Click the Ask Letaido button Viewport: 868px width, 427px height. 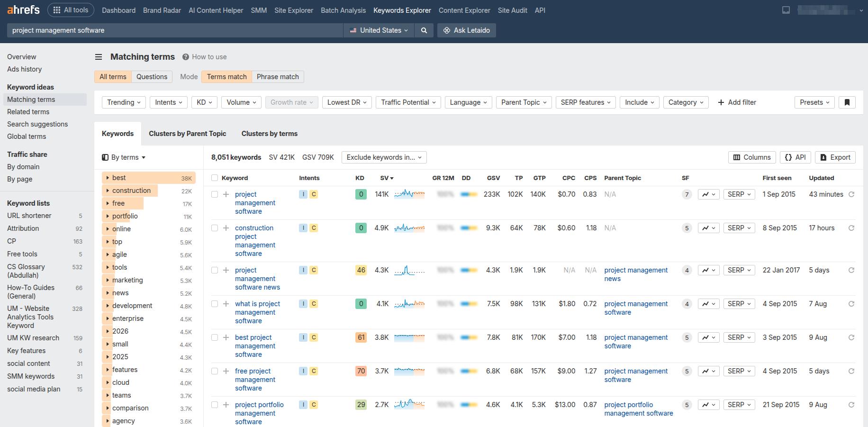[467, 30]
